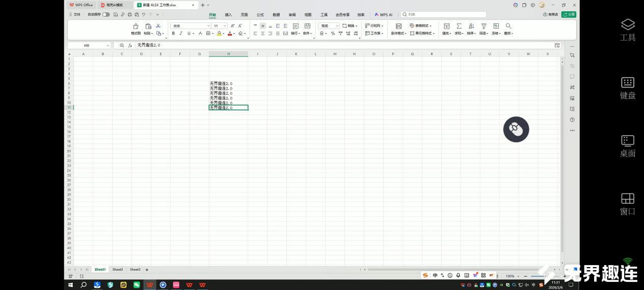This screenshot has height=290, width=644.
Task: Open the Data (数据) ribbon tab
Action: tap(276, 15)
